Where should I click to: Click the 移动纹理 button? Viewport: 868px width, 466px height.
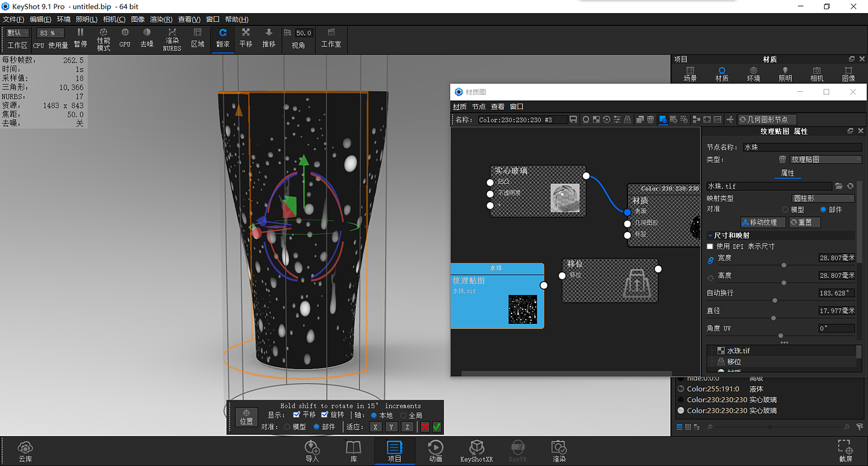click(x=763, y=222)
